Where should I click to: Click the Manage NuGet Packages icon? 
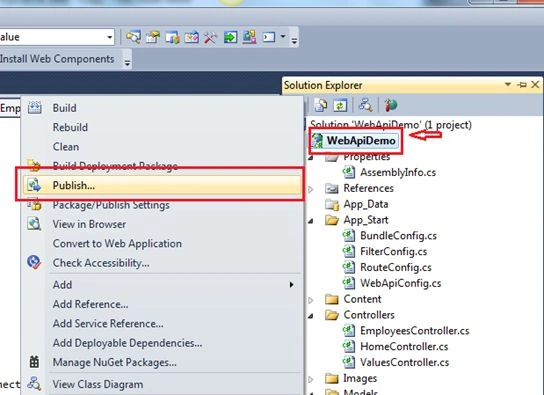34,362
